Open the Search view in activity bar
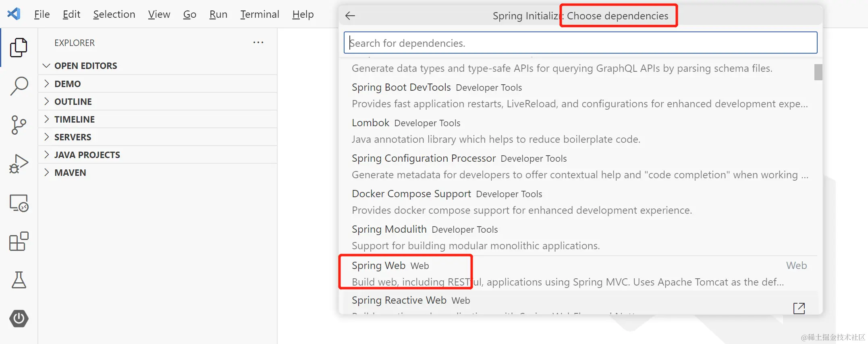The height and width of the screenshot is (344, 868). (19, 86)
